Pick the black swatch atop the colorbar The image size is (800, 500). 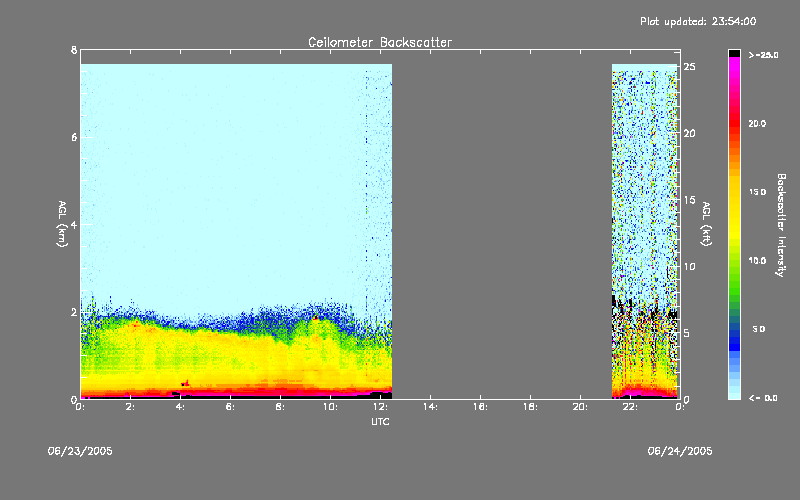click(x=734, y=53)
